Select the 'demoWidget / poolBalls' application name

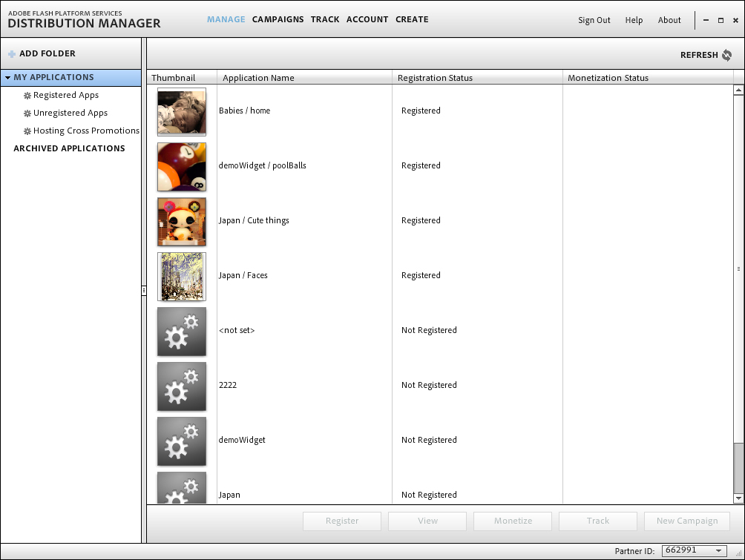[262, 165]
